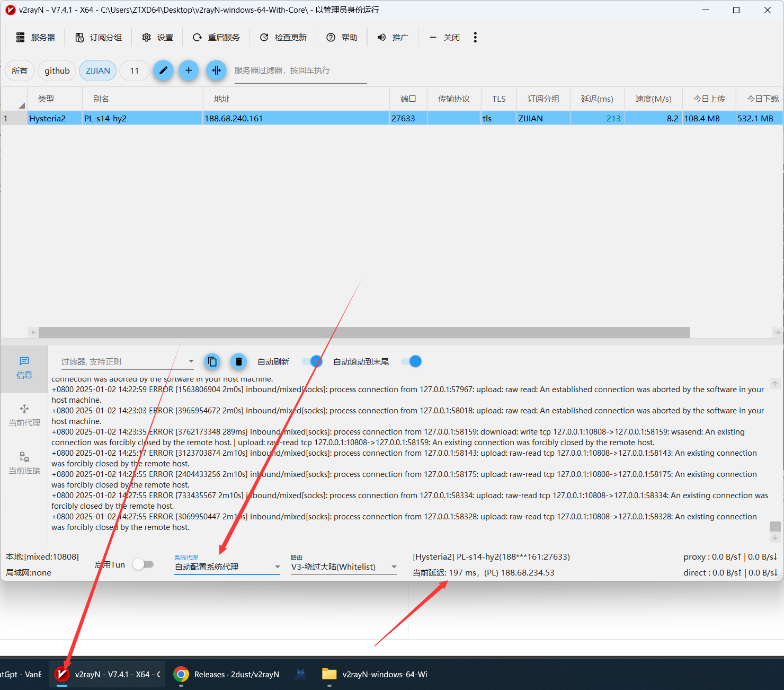The image size is (784, 690).
Task: Click the right arrow of the horizontal scrollbar
Action: pos(777,332)
